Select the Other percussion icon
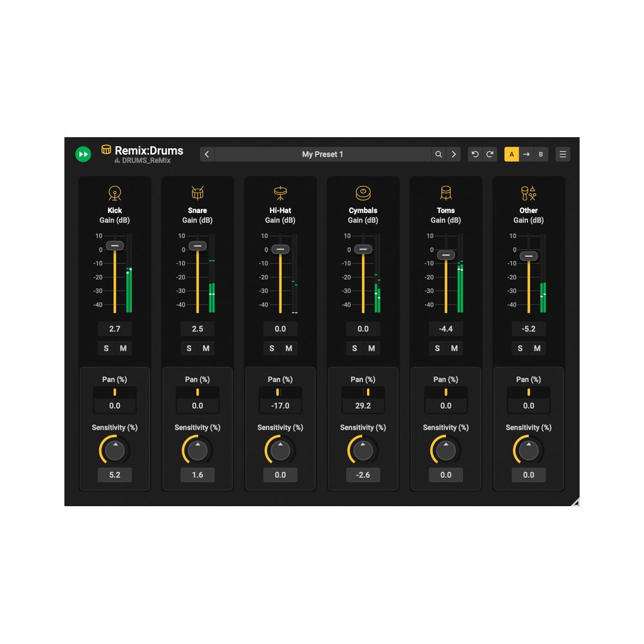The width and height of the screenshot is (644, 644). tap(528, 193)
